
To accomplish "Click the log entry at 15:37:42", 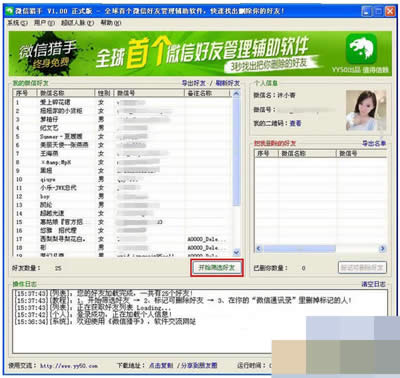I will [93, 314].
